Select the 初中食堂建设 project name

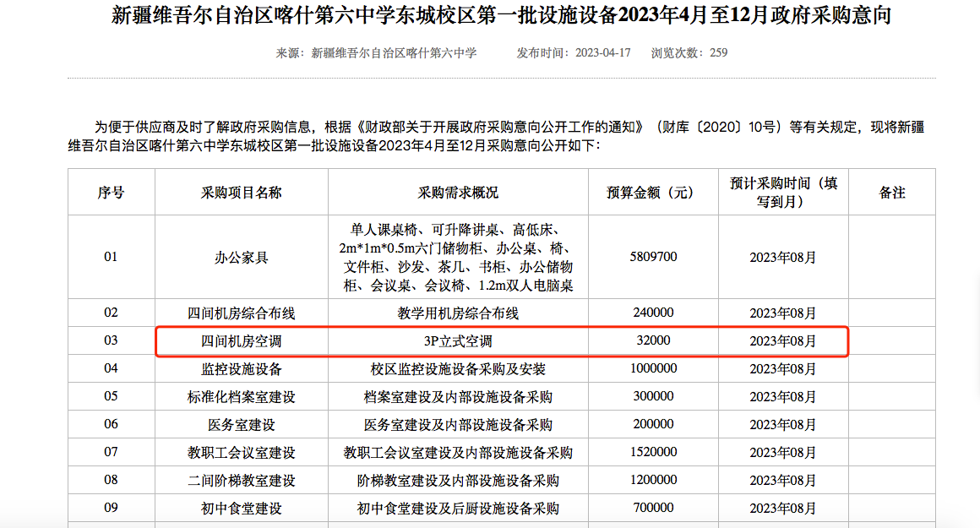click(241, 508)
